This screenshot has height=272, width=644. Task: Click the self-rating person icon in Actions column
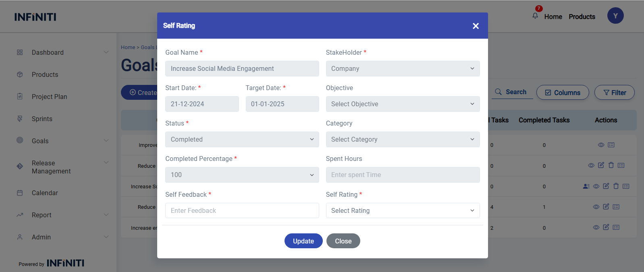pyautogui.click(x=586, y=186)
